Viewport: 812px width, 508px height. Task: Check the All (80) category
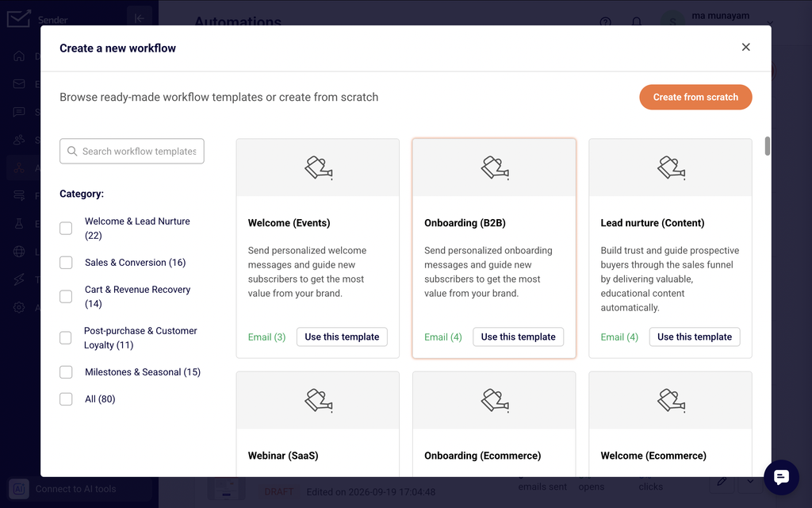pos(66,399)
